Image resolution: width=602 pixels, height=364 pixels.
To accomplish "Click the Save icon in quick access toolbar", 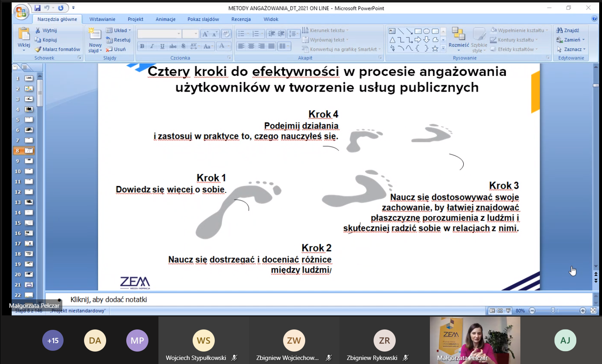I will (37, 8).
